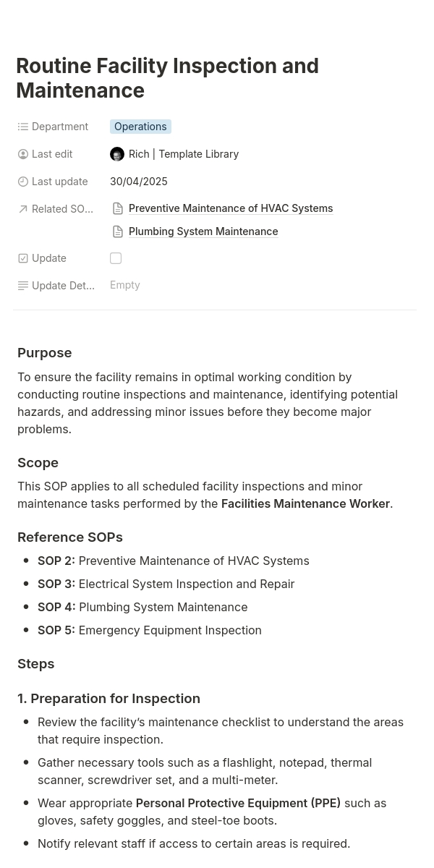Click the Last edit property label

point(52,154)
